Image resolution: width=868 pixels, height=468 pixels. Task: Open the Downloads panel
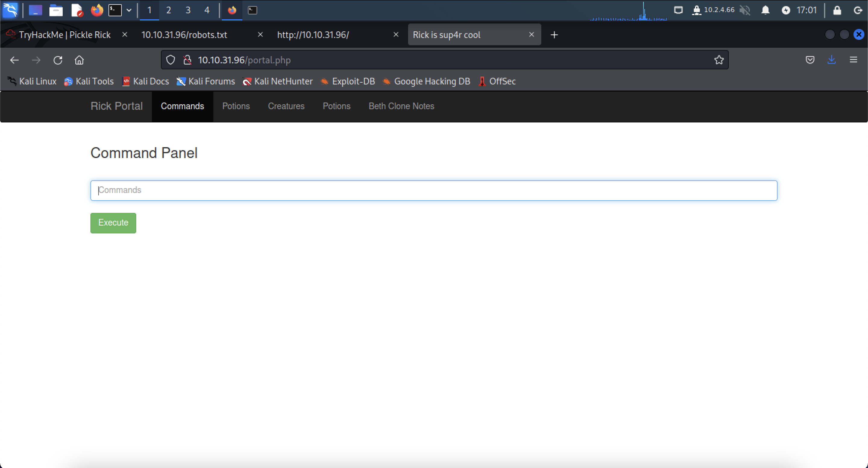pyautogui.click(x=832, y=60)
